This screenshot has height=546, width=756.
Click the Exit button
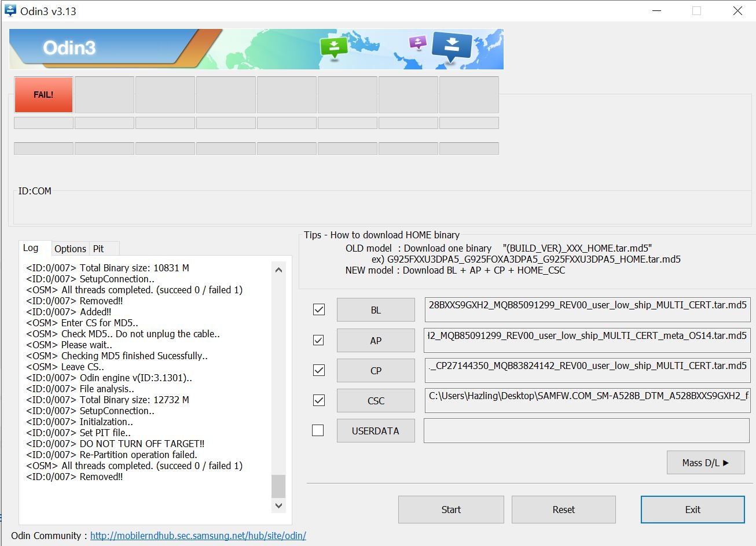(692, 510)
